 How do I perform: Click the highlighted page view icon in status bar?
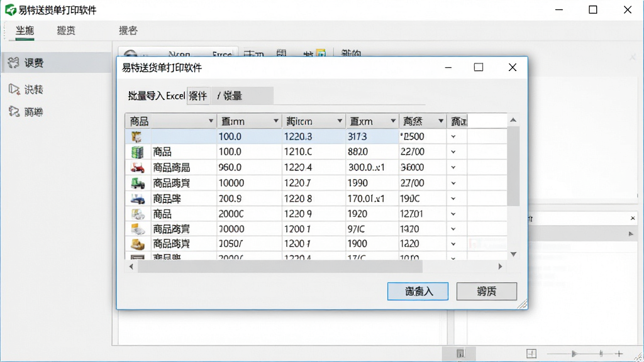point(460,353)
